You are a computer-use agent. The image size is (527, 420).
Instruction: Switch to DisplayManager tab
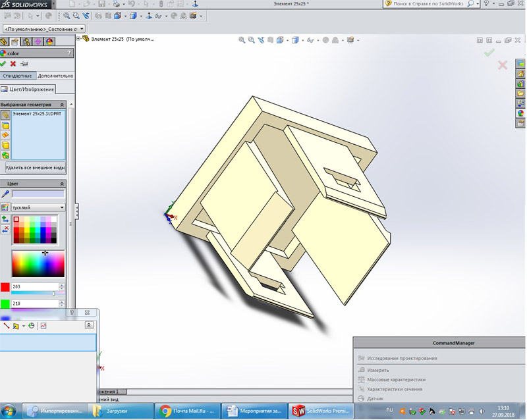click(49, 41)
